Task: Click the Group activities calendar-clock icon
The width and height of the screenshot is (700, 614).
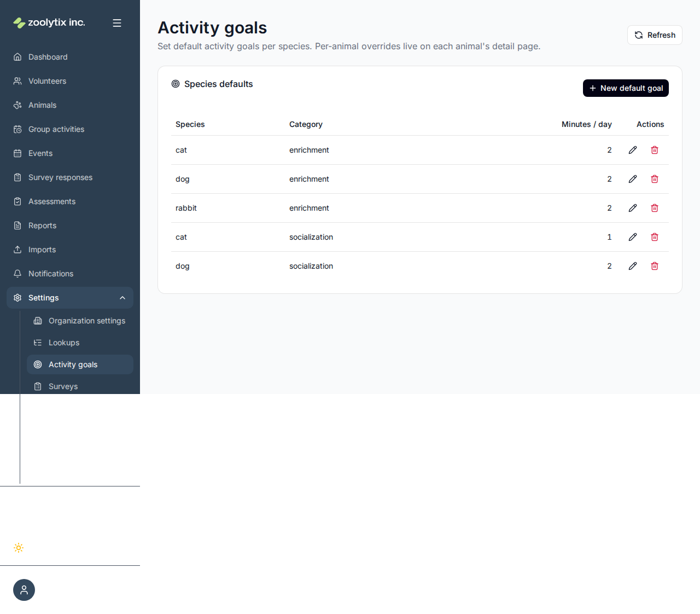Action: 17,129
